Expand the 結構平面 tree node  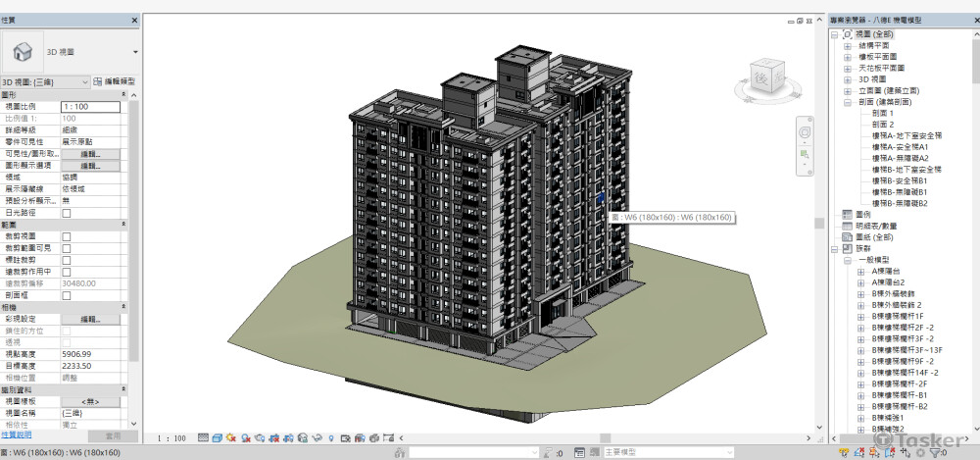pyautogui.click(x=848, y=45)
